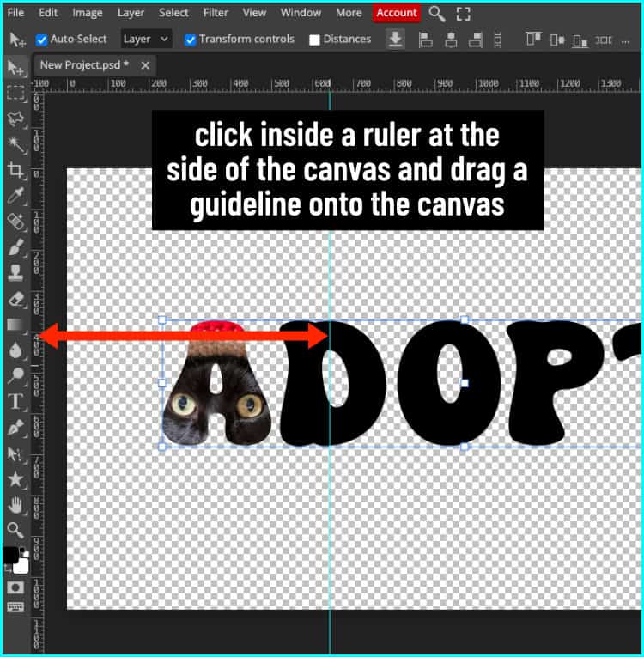Select the Eraser tool
The image size is (644, 657).
pos(15,299)
